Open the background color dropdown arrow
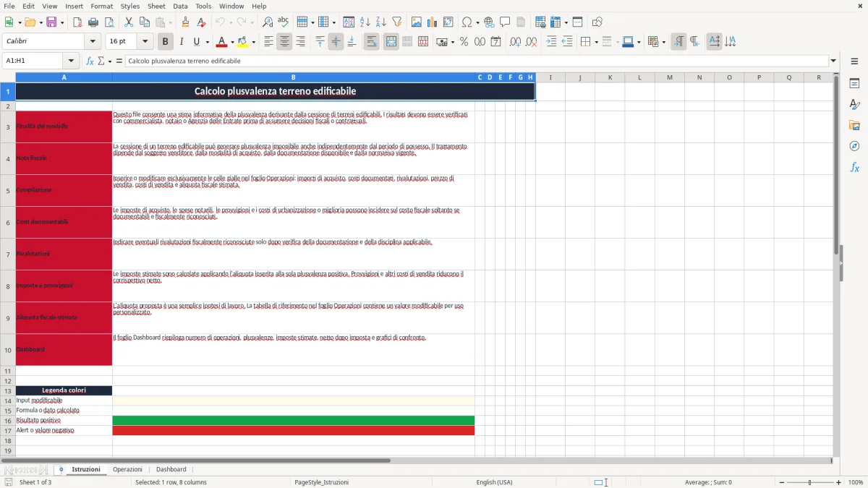868x488 pixels. pyautogui.click(x=253, y=42)
